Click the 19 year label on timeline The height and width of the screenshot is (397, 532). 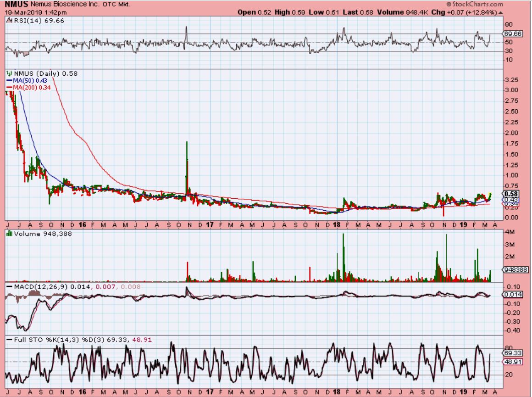pos(463,225)
